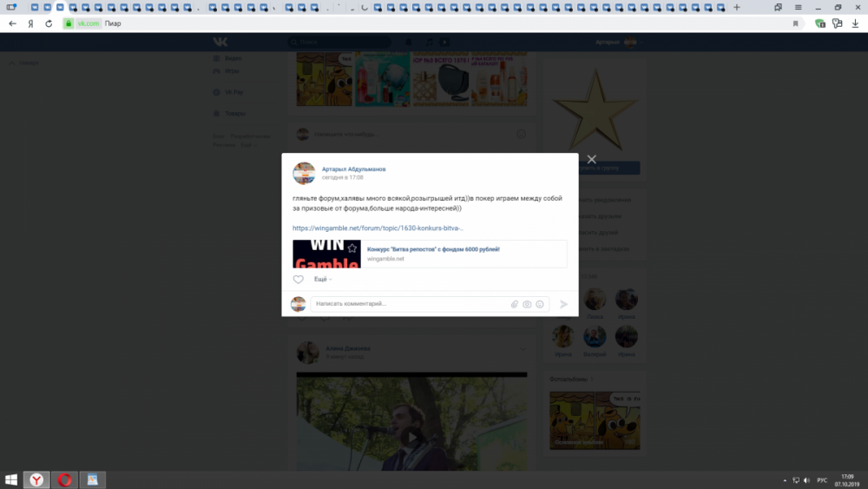Reload the page with the refresh icon
Viewport: 868px width, 489px height.
49,23
